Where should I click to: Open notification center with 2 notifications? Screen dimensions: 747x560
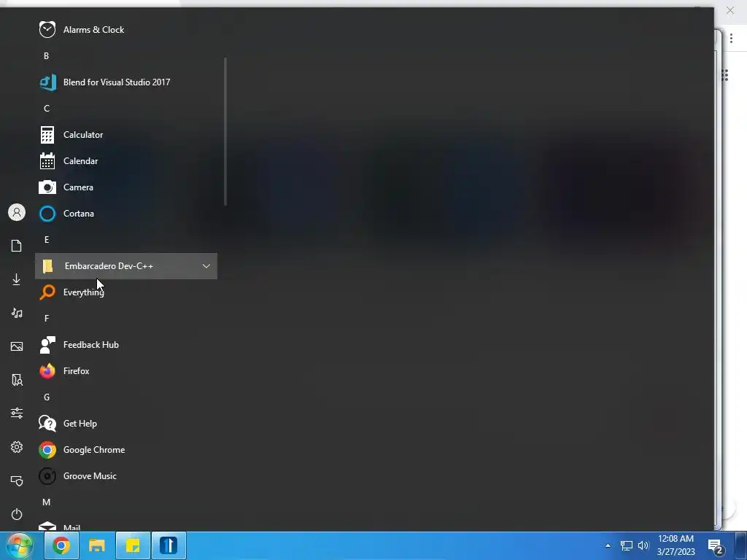[x=715, y=547]
